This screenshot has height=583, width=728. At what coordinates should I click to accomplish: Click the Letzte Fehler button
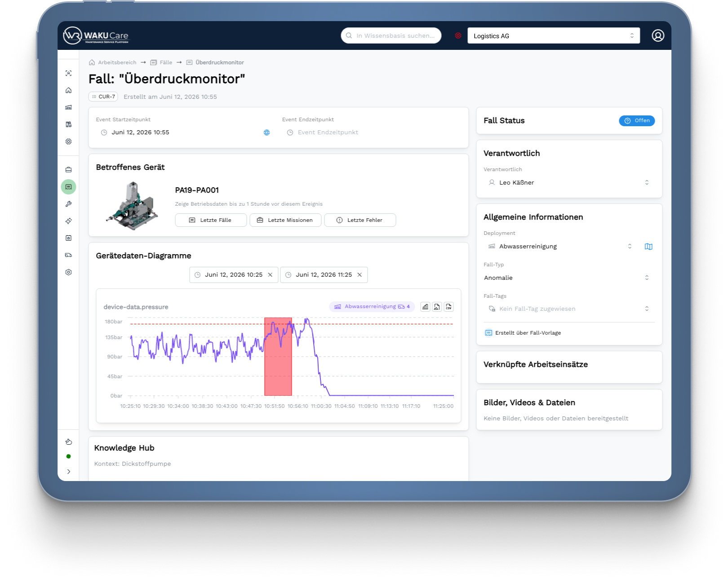coord(360,220)
